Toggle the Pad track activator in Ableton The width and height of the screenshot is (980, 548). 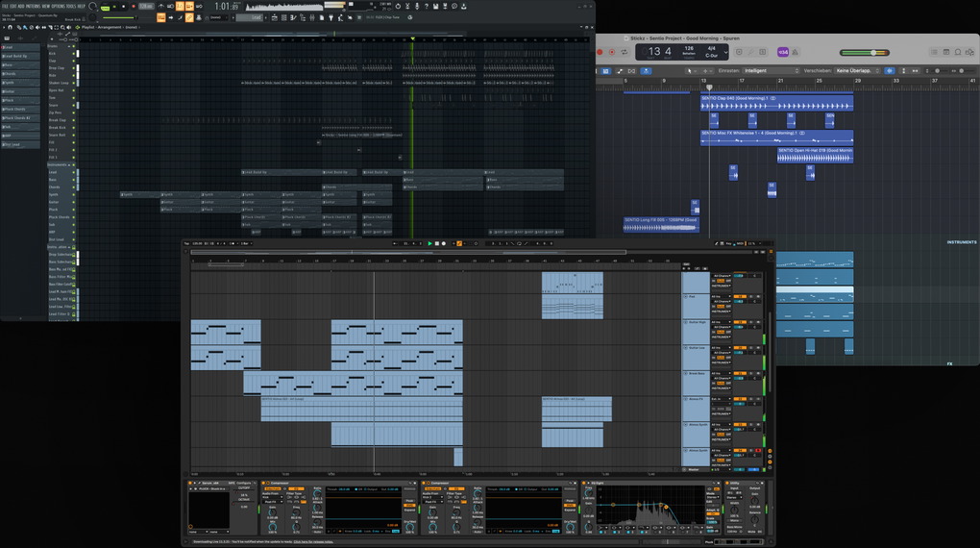tap(740, 296)
